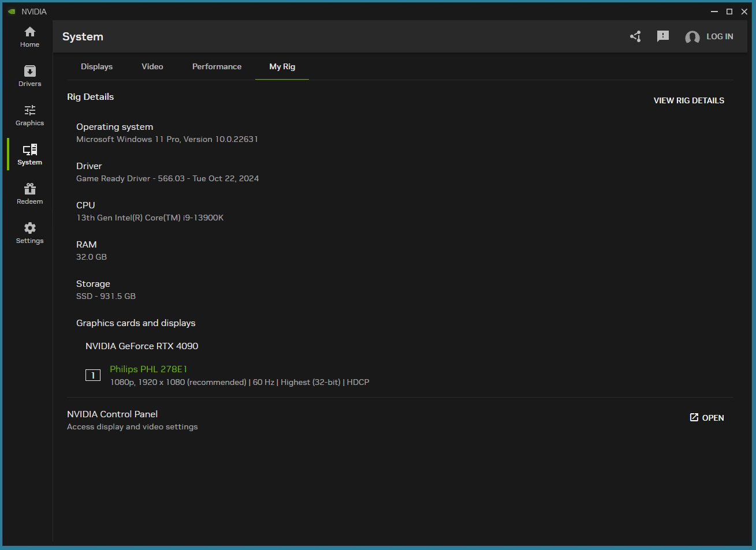The image size is (756, 550).
Task: Click the SSD - 931.5 GB value
Action: click(106, 296)
